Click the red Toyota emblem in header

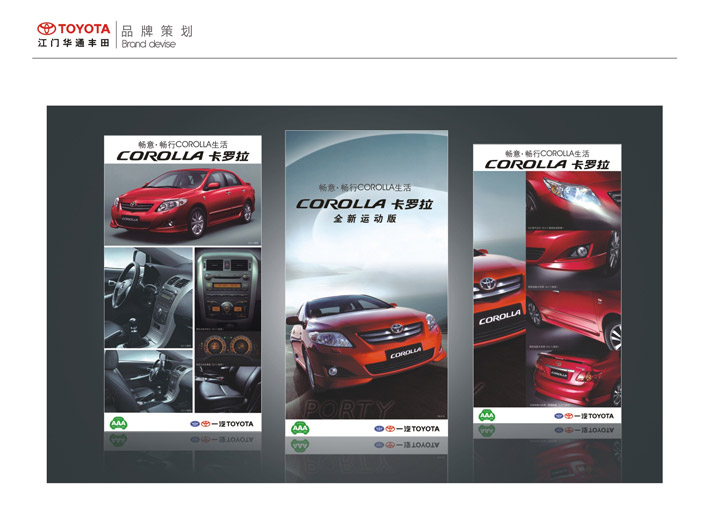tap(47, 28)
